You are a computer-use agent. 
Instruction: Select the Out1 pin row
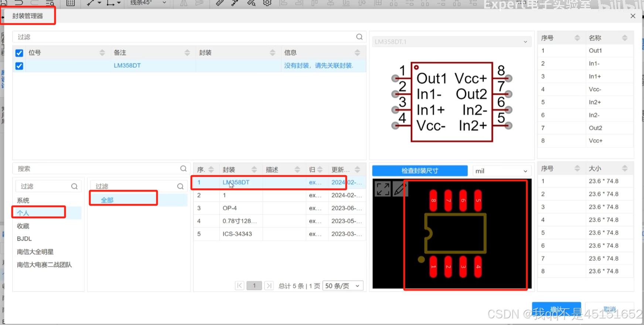tap(585, 51)
